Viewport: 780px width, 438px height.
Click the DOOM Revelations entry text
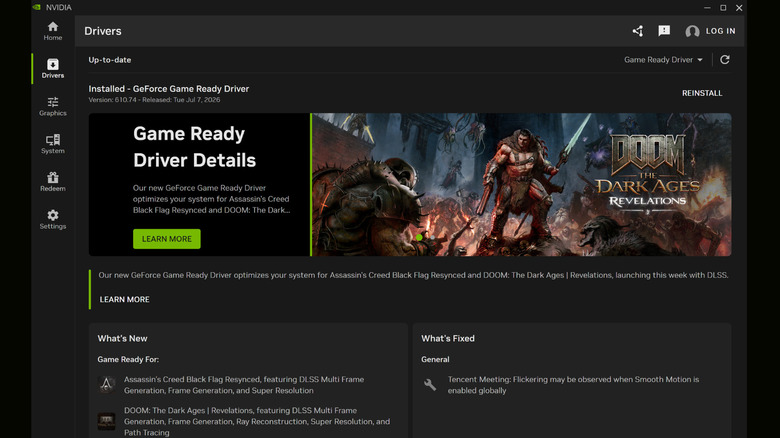[257, 421]
